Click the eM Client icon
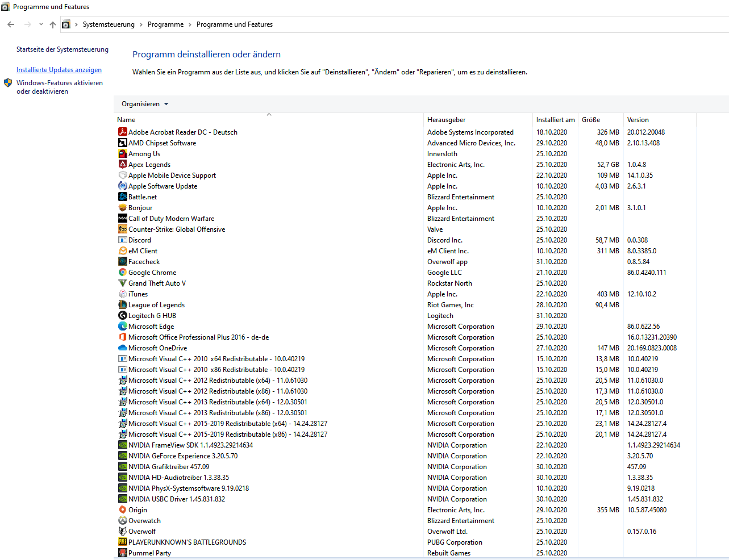Image resolution: width=729 pixels, height=560 pixels. click(122, 250)
